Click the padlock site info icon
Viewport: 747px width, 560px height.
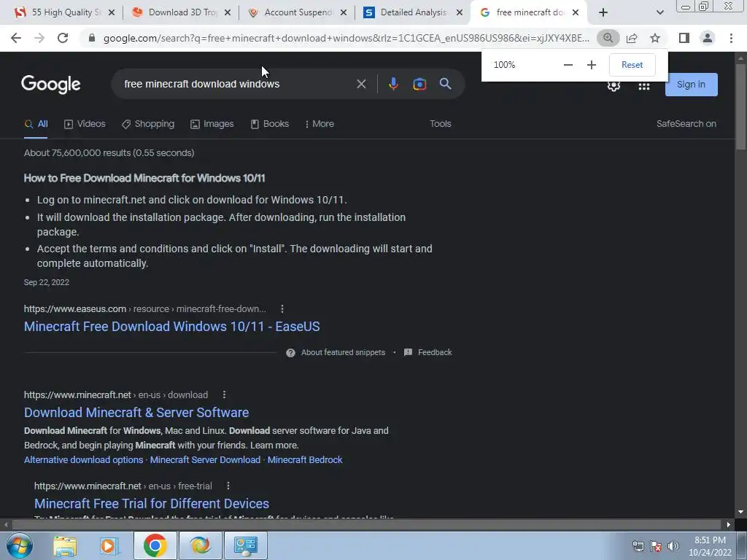[92, 38]
